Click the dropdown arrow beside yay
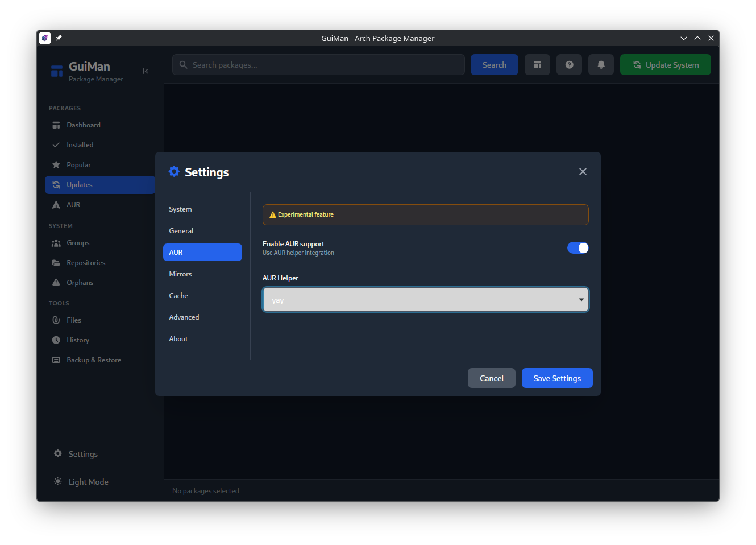 pyautogui.click(x=581, y=300)
